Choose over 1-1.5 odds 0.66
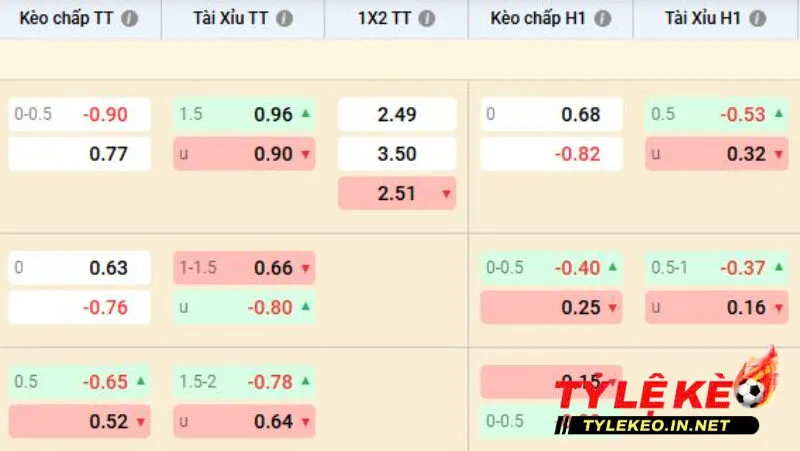 (244, 268)
